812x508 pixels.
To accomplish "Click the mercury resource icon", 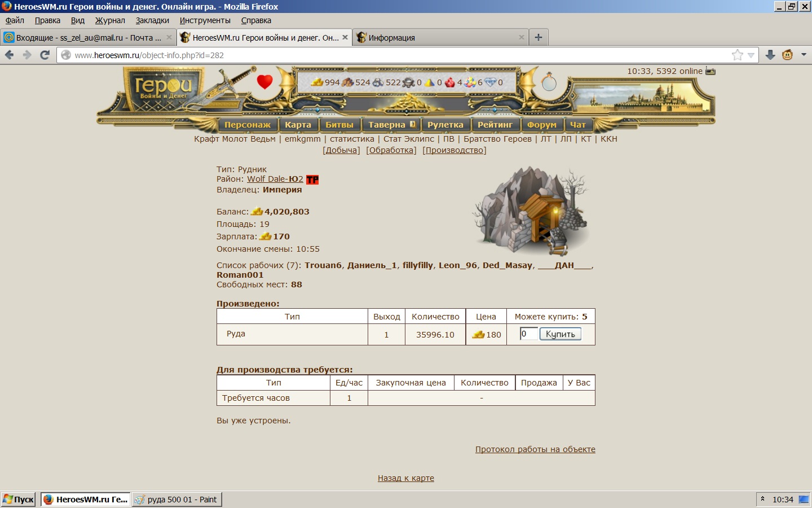I will 409,82.
